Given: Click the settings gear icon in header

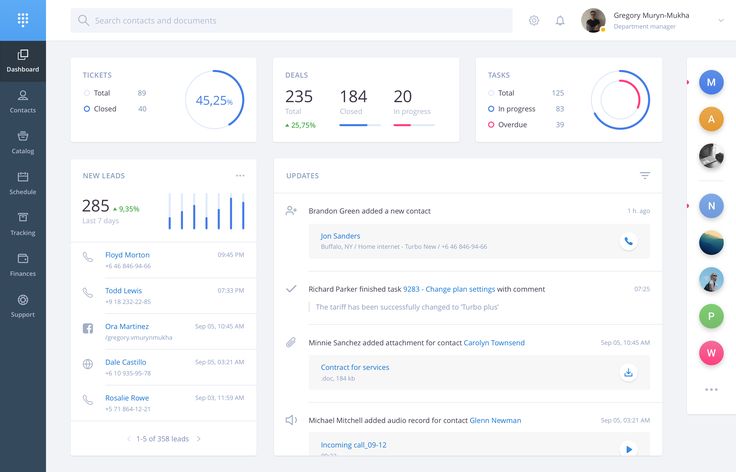Looking at the screenshot, I should coord(534,20).
